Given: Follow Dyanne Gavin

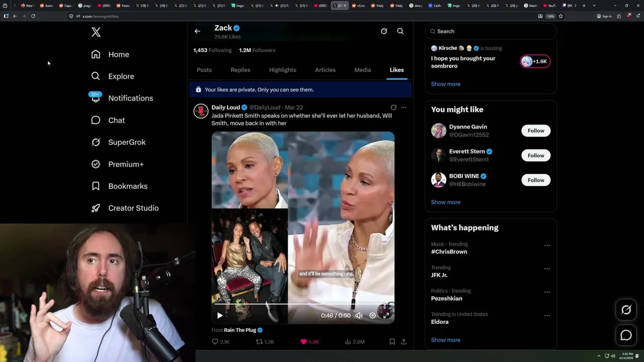Looking at the screenshot, I should click(x=536, y=131).
